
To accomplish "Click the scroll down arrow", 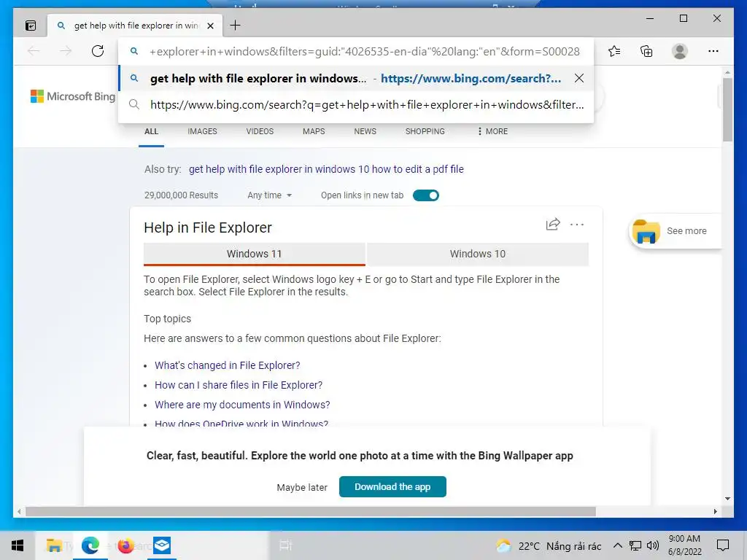I will (x=727, y=499).
